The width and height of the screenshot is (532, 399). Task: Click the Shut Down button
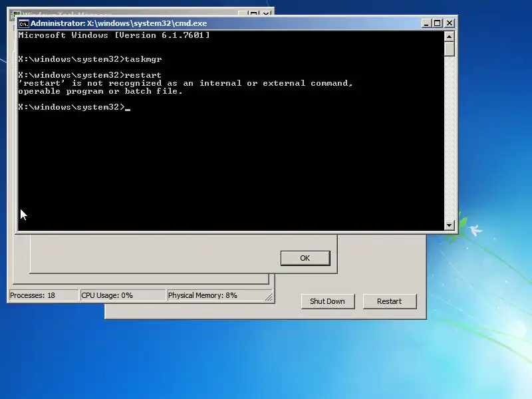click(x=328, y=301)
